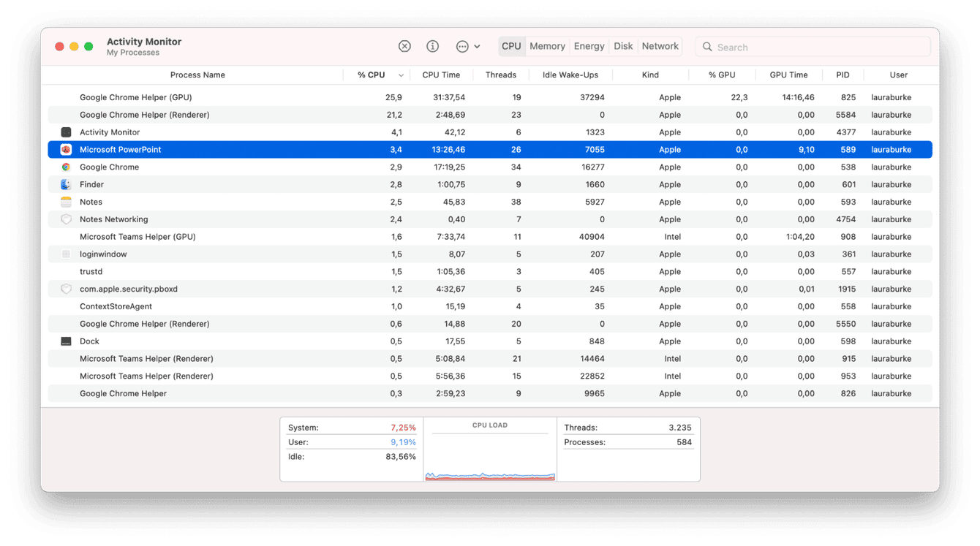980x546 pixels.
Task: Click the Dock process icon
Action: click(x=66, y=341)
